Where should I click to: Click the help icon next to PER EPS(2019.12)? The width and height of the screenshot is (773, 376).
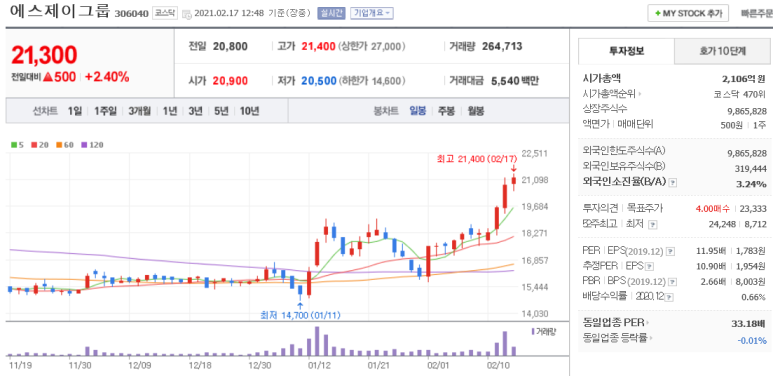tap(670, 251)
